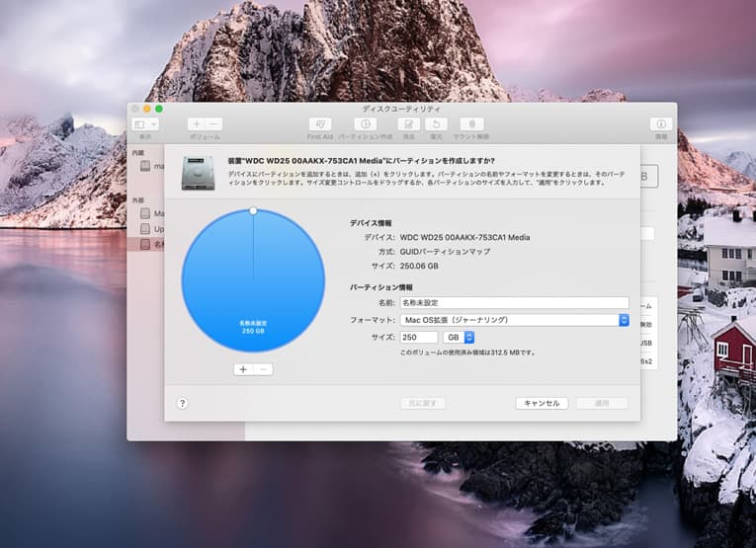756x548 pixels.
Task: Click the マウント解除 (Unmount) toolbar icon
Action: click(471, 124)
